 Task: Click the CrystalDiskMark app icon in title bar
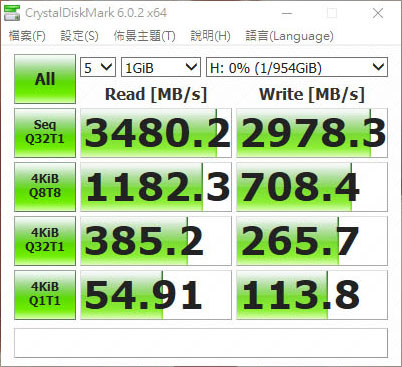(12, 13)
